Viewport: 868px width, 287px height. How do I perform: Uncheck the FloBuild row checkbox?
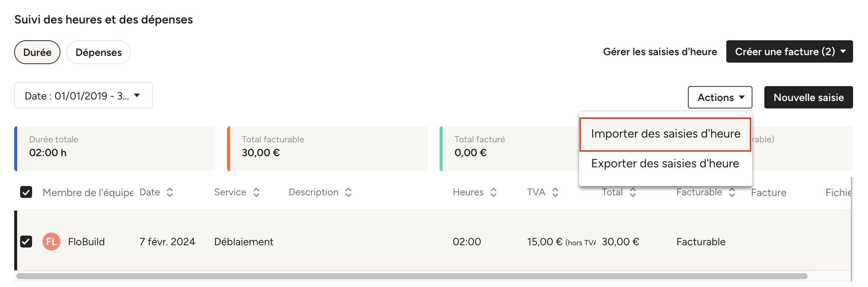(x=26, y=242)
